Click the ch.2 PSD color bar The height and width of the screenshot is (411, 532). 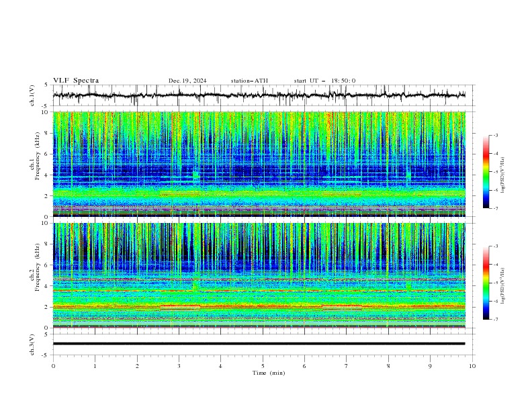(486, 283)
